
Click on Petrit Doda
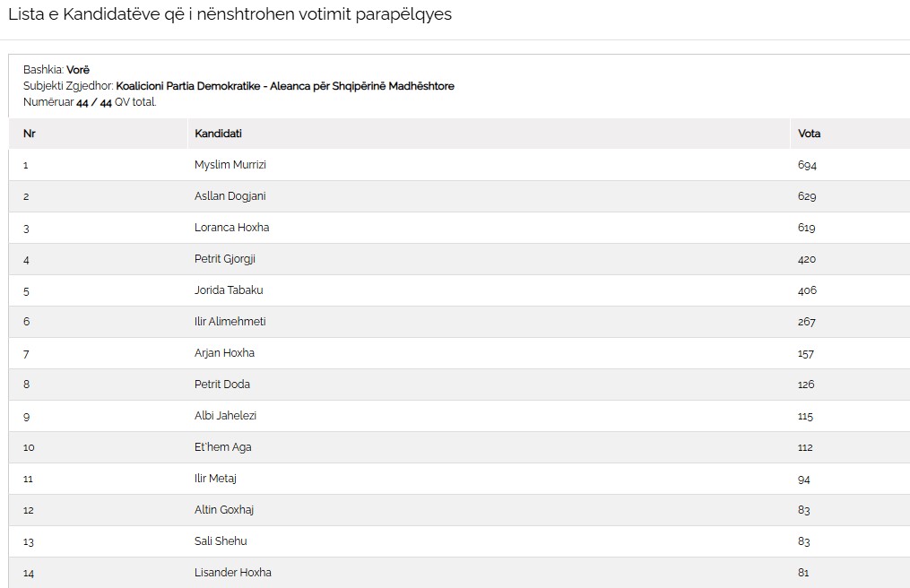[222, 385]
